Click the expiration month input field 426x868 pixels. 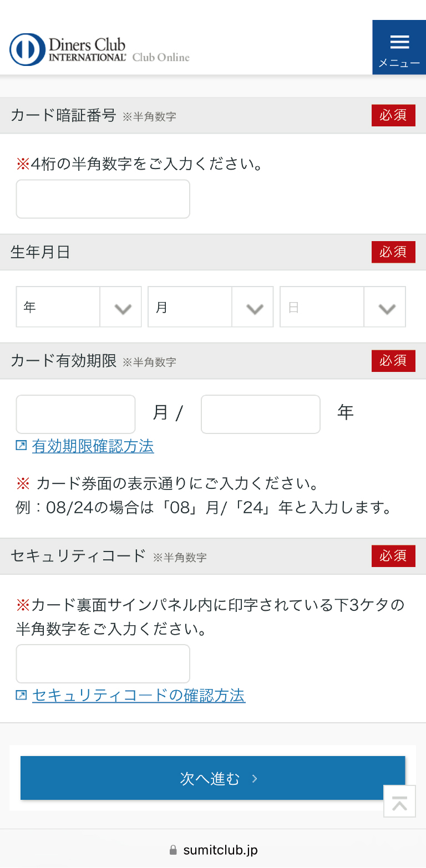(x=75, y=414)
